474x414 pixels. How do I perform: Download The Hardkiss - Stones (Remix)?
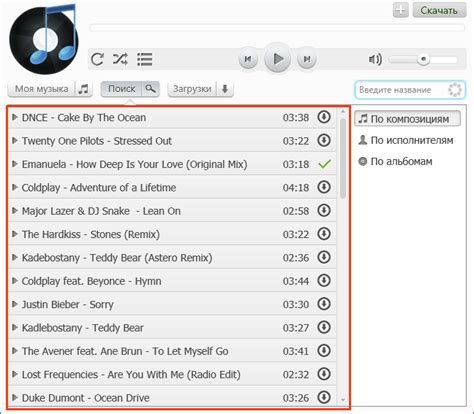tap(324, 234)
